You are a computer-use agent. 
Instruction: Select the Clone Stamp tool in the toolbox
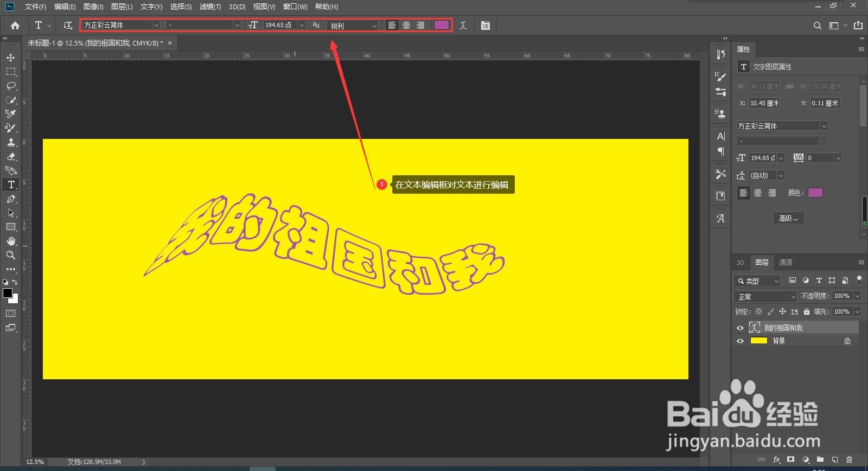[x=11, y=142]
